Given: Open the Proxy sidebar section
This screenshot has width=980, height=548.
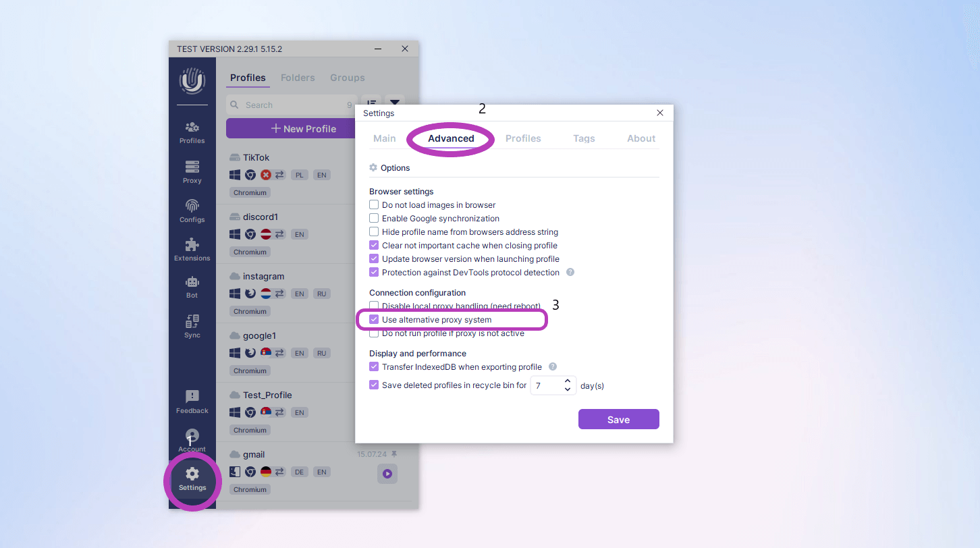Looking at the screenshot, I should pyautogui.click(x=192, y=171).
